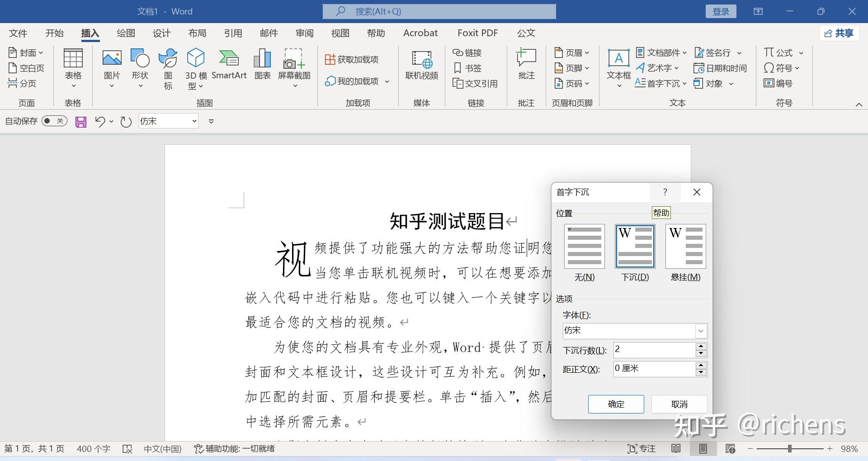The width and height of the screenshot is (868, 461).
Task: Confirm the drop cap with 确定
Action: click(x=616, y=404)
